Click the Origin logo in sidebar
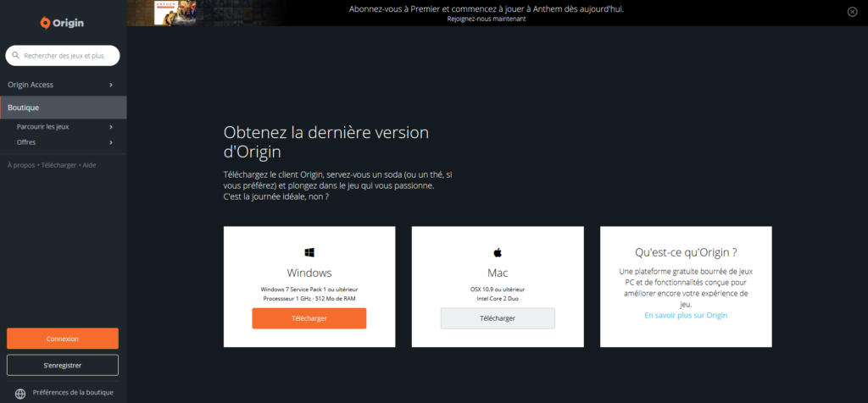 [x=62, y=23]
